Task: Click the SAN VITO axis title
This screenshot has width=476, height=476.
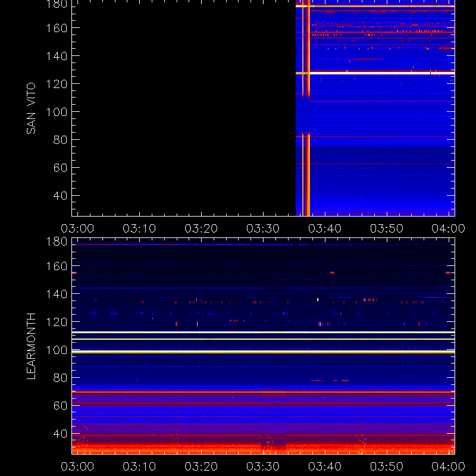Action: [31, 108]
